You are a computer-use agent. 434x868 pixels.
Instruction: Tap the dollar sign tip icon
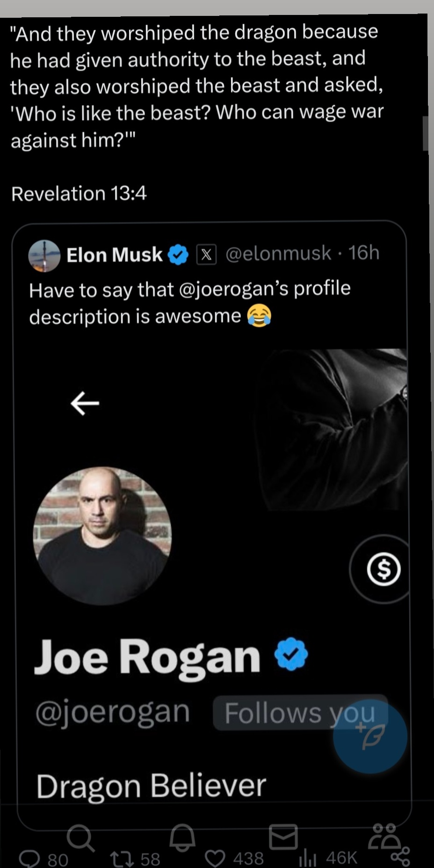coord(383,569)
